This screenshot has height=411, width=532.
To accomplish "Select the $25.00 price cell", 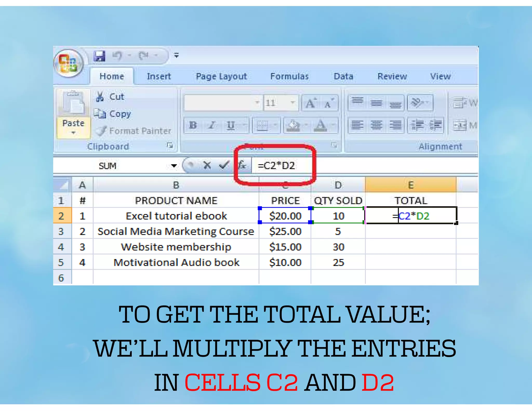I will (285, 231).
